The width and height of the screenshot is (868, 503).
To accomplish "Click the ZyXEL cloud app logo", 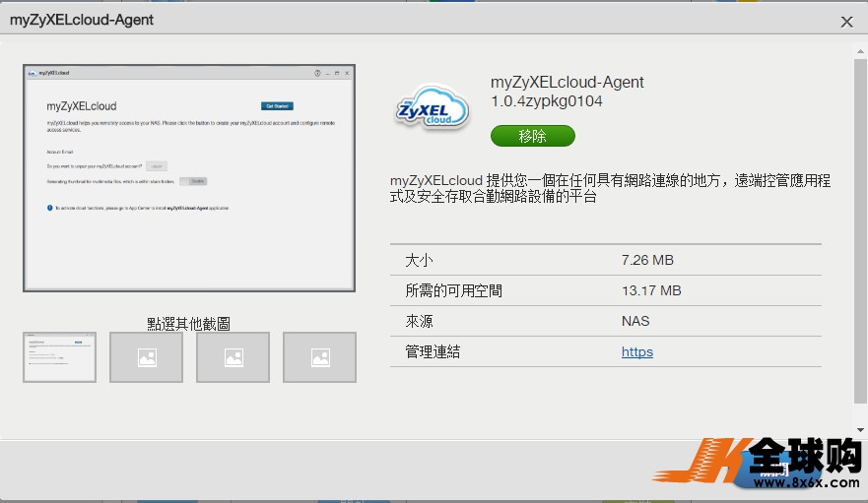I will (432, 109).
